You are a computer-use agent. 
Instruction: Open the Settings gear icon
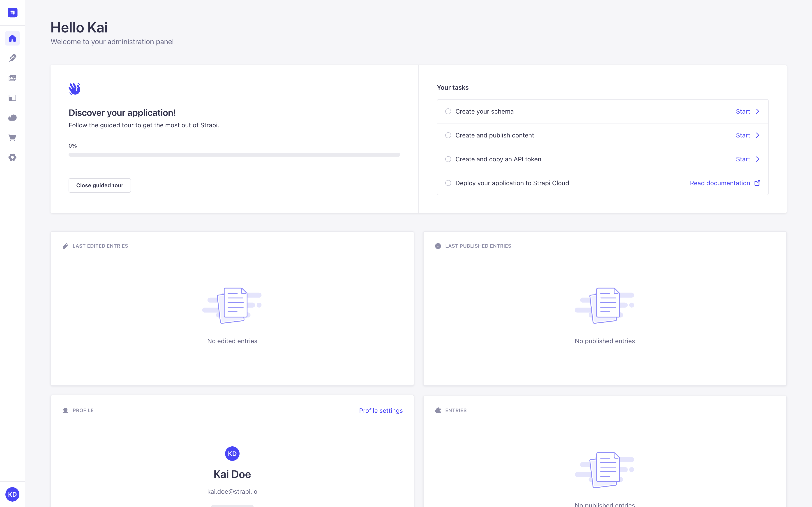coord(12,157)
